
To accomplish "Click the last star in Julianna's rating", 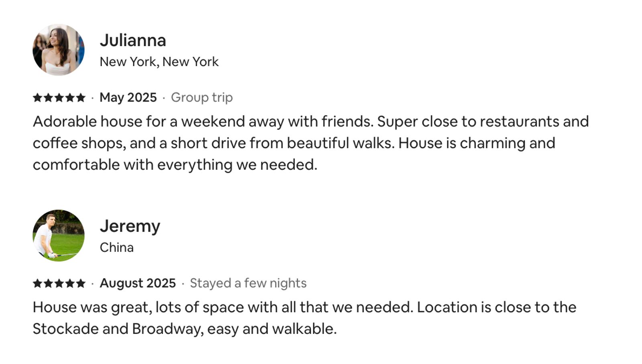I will point(81,97).
